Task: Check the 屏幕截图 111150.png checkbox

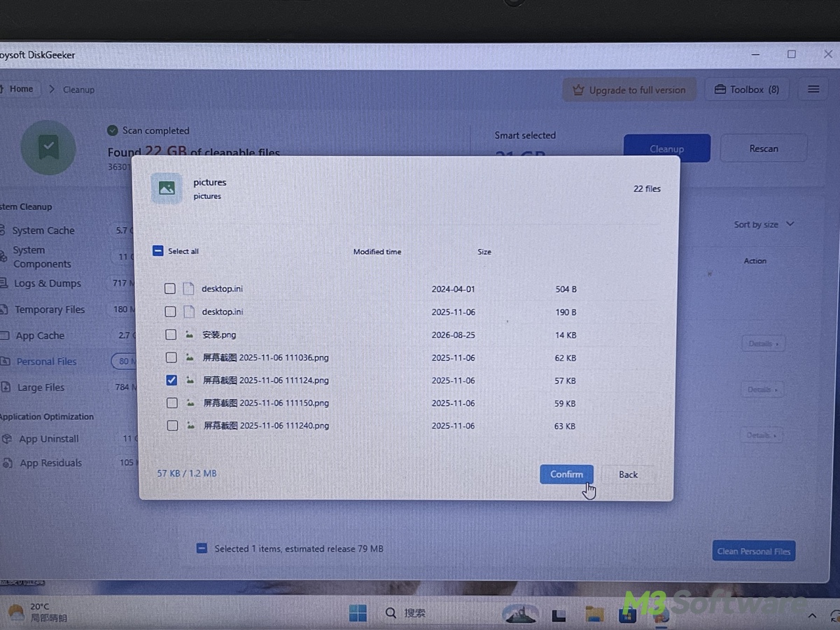Action: tap(172, 402)
